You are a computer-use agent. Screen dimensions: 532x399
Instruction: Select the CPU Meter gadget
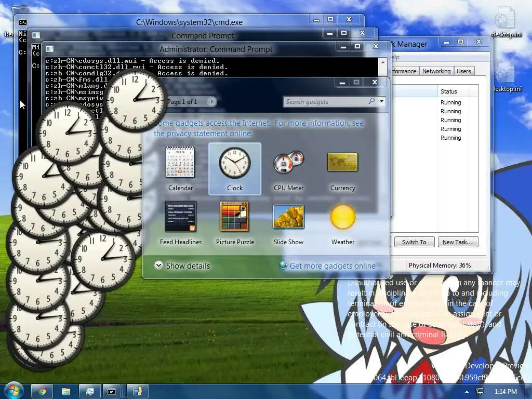pyautogui.click(x=288, y=169)
